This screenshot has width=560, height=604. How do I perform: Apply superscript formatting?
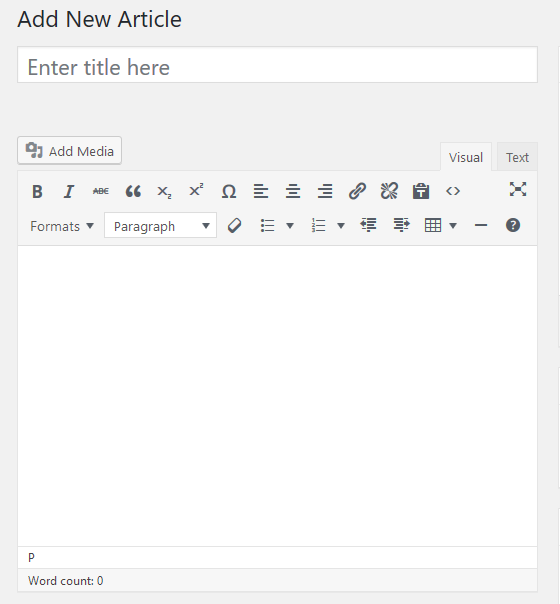196,191
